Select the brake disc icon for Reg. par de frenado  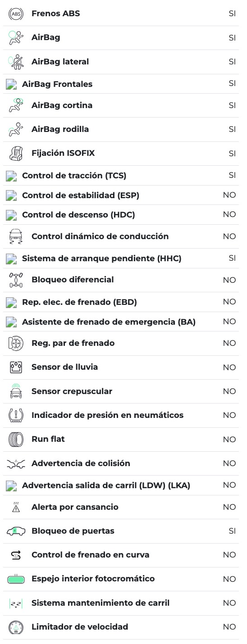[16, 343]
